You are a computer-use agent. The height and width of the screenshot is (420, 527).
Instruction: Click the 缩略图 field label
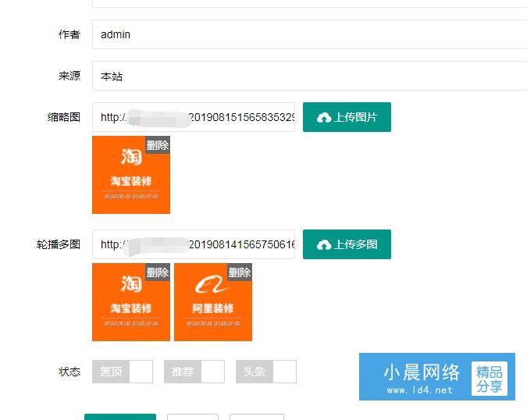[64, 117]
